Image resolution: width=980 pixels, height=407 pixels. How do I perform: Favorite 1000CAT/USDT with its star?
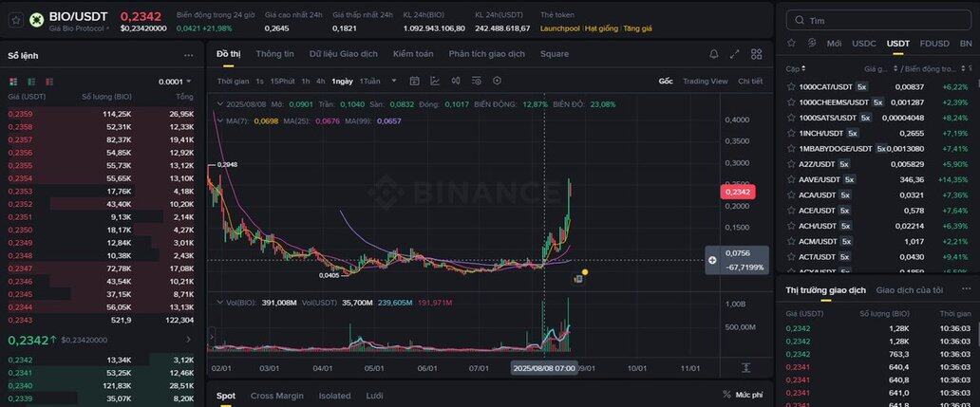point(791,86)
